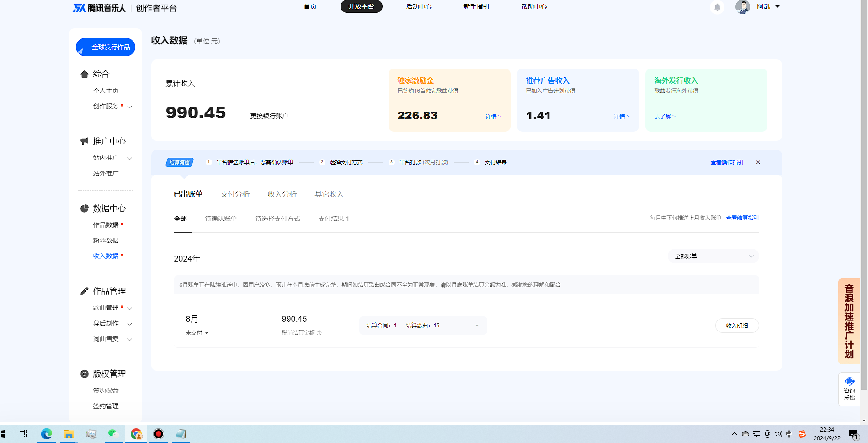Viewport: 868px width, 443px height.
Task: Launch Chrome from the taskbar
Action: coord(136,433)
